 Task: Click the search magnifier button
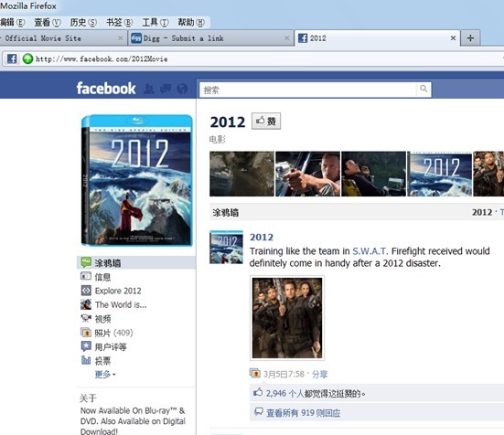[x=424, y=89]
